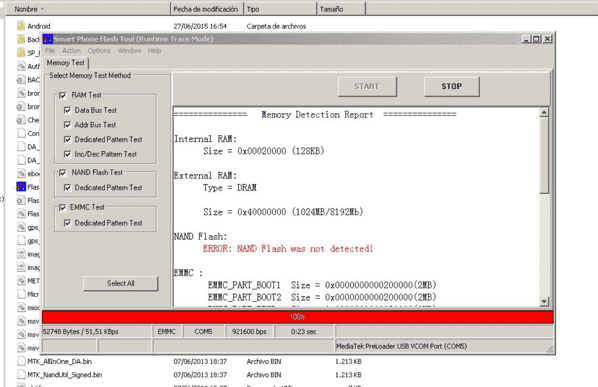Sort Explorer by Nombre column header
This screenshot has width=598, height=387.
click(x=87, y=9)
